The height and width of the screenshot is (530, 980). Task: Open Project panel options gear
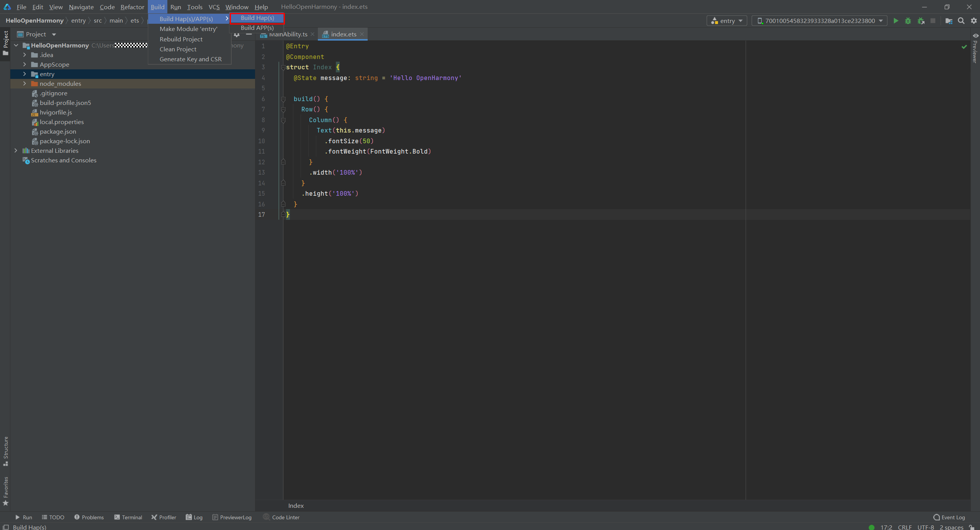(237, 34)
